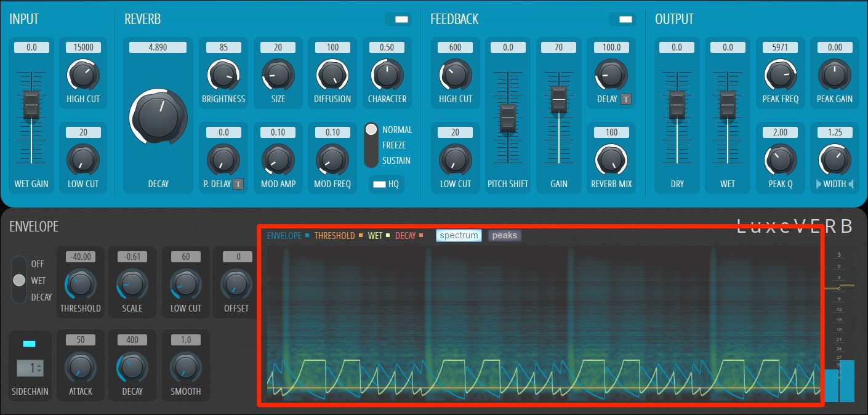Click the width value field 1.25

[x=835, y=132]
